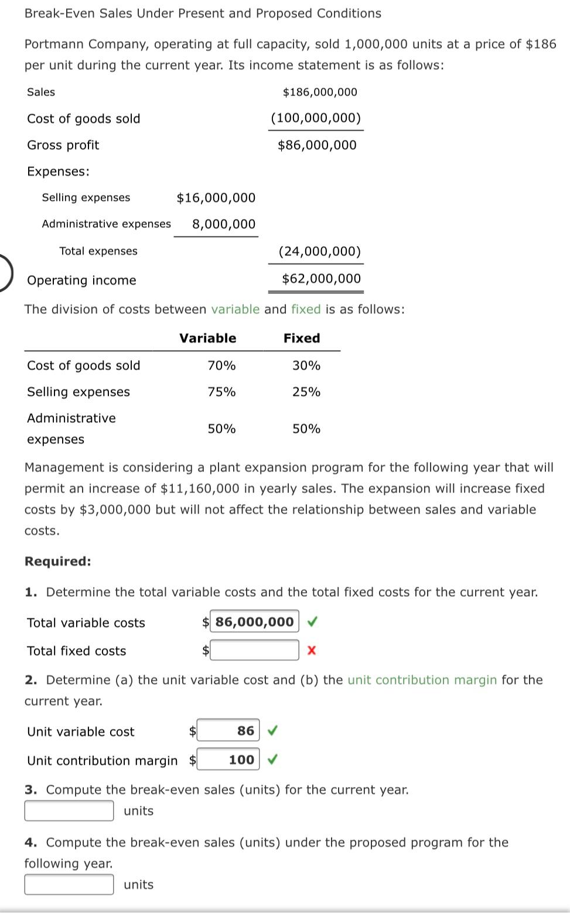570x924 pixels.
Task: Click the Unit variable cost value 86
Action: pyautogui.click(x=228, y=730)
